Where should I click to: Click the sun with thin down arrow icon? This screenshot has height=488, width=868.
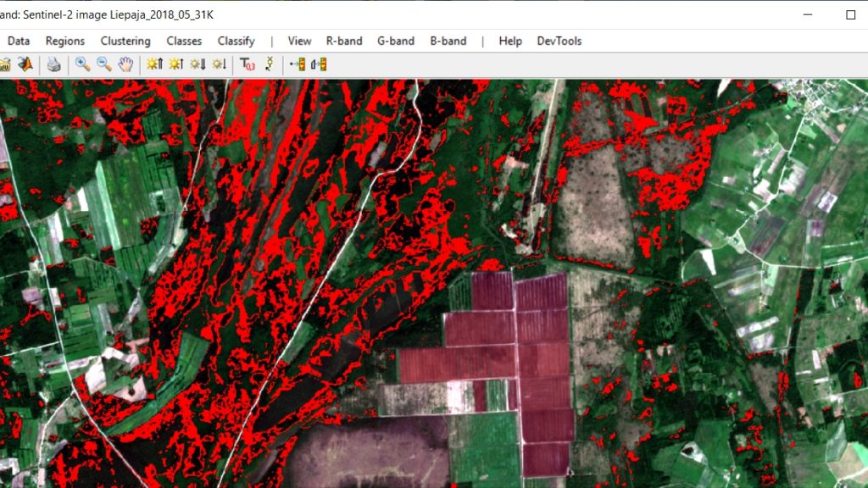[219, 64]
